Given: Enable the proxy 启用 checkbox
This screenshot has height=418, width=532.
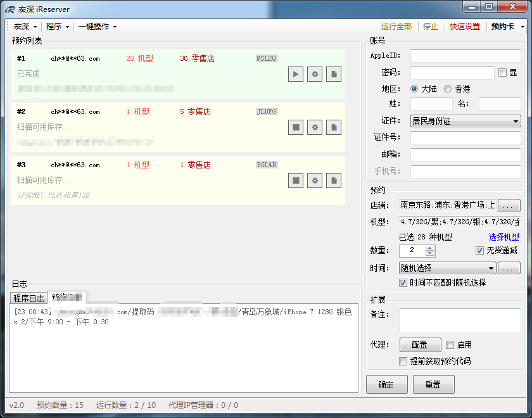Looking at the screenshot, I should (x=450, y=345).
